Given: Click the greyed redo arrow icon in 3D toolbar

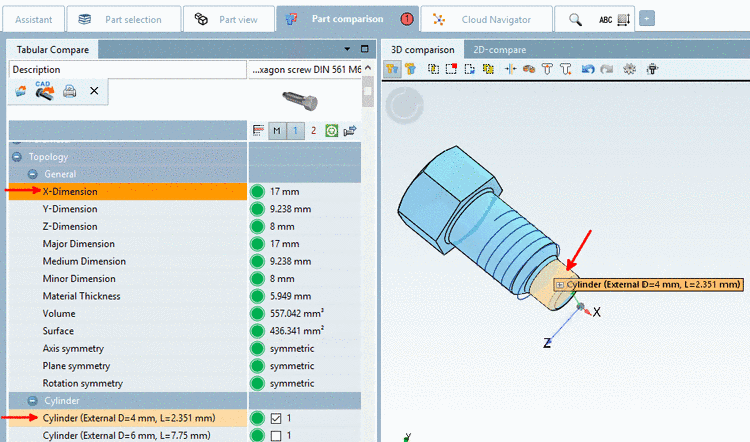Looking at the screenshot, I should click(607, 69).
